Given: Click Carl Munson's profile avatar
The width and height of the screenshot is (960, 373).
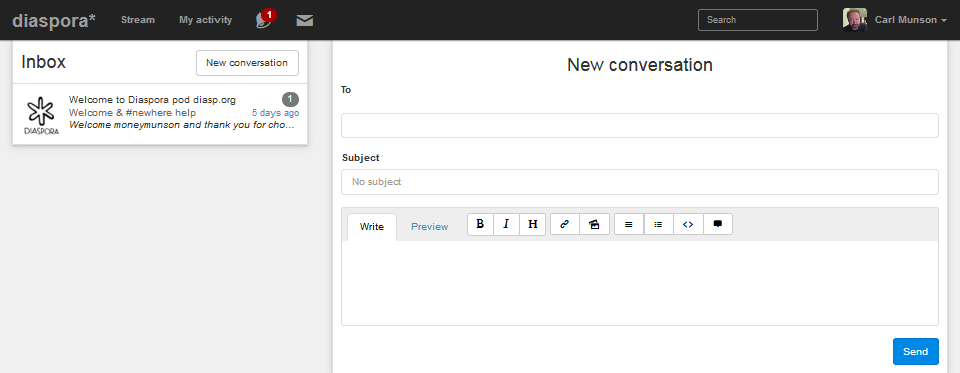Looking at the screenshot, I should click(x=855, y=20).
